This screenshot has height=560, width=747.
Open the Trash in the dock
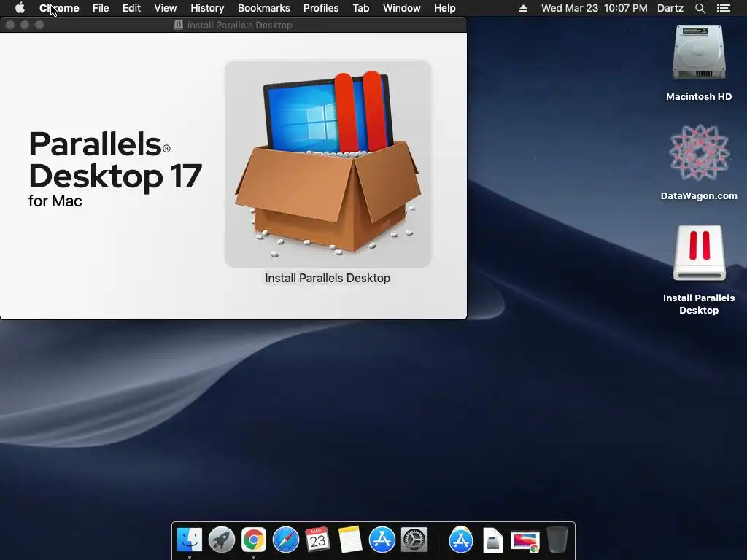click(x=557, y=540)
